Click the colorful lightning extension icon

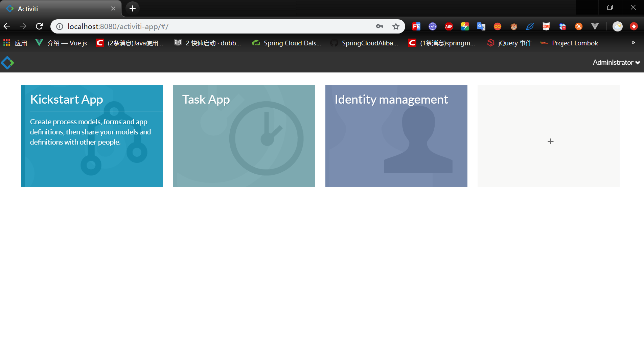click(x=465, y=26)
